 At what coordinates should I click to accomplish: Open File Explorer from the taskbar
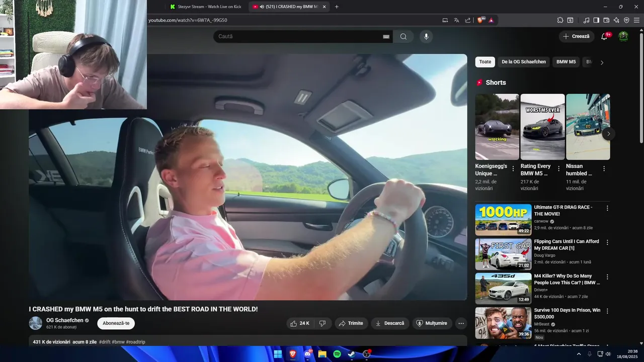[x=322, y=354]
